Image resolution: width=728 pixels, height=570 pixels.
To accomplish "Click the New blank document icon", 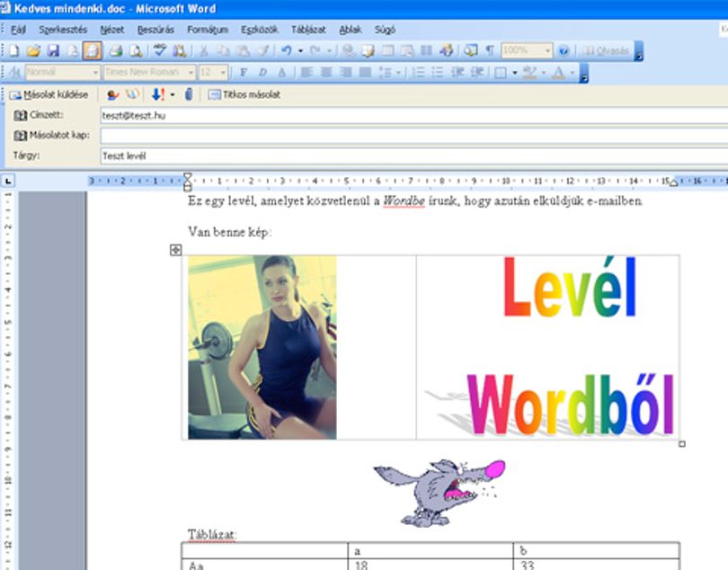I will (x=13, y=50).
